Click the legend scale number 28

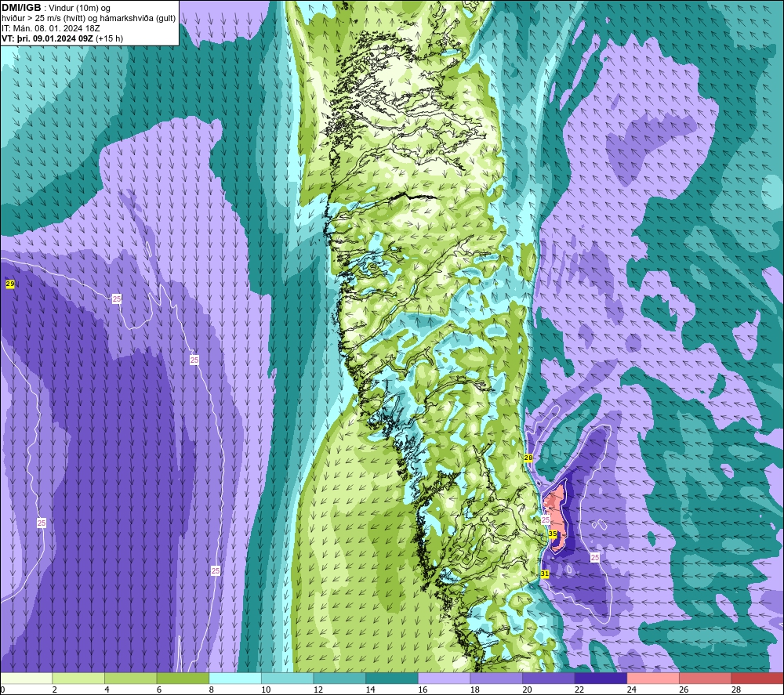736,690
